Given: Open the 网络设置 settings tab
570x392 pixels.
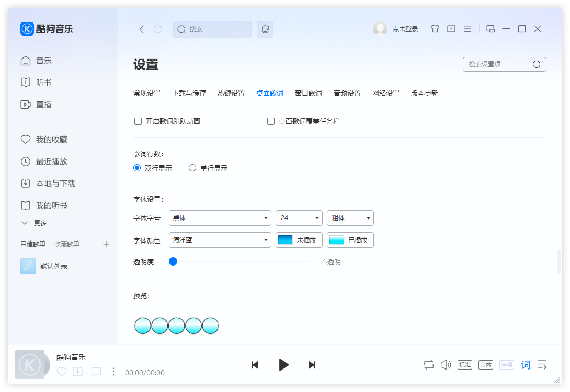Looking at the screenshot, I should (x=386, y=93).
